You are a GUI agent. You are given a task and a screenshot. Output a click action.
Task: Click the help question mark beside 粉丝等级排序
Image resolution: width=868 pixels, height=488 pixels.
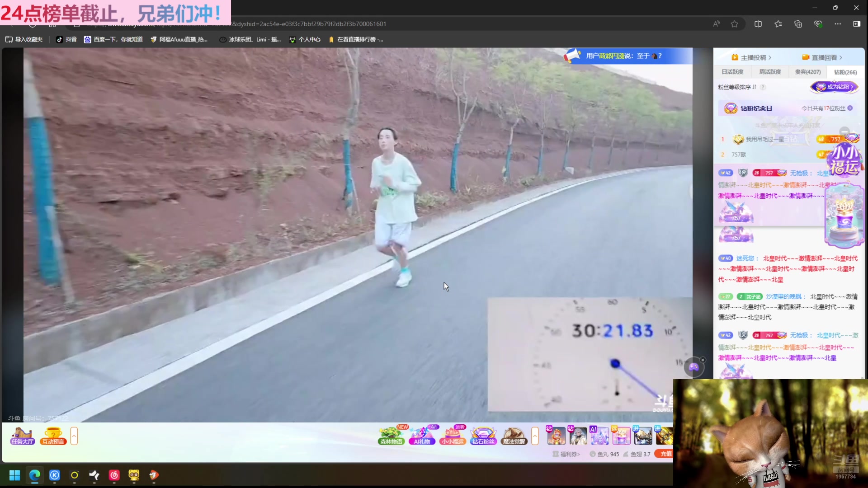coord(763,87)
